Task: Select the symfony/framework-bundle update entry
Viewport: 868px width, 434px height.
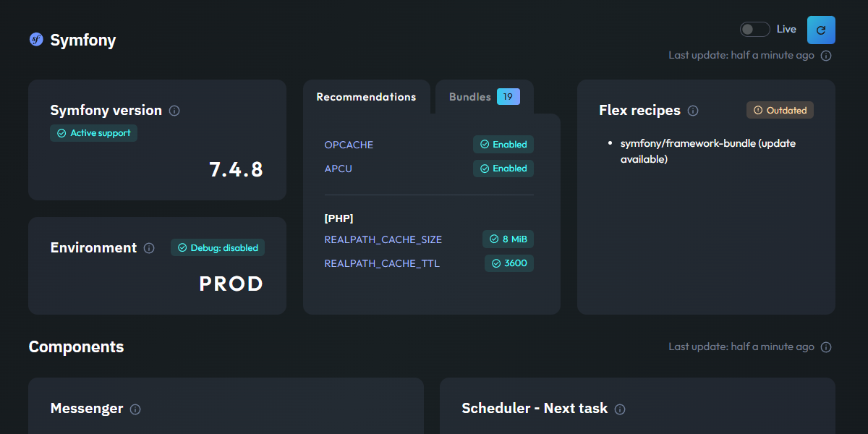Action: (708, 151)
